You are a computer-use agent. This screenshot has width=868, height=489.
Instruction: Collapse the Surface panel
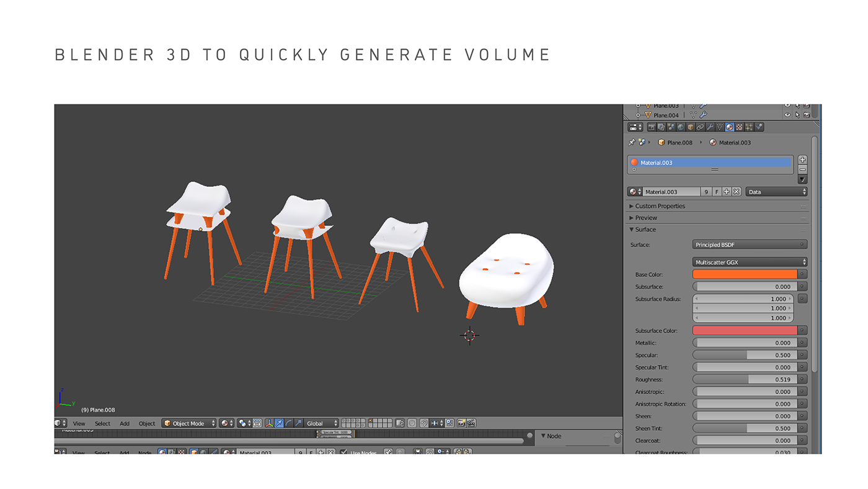click(x=643, y=229)
